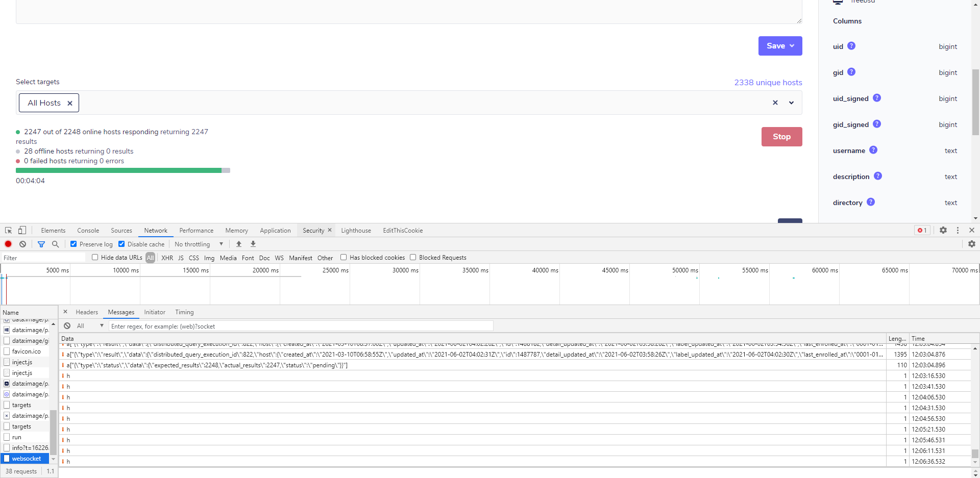Clear the network log icon
The height and width of the screenshot is (478, 980).
[x=23, y=244]
